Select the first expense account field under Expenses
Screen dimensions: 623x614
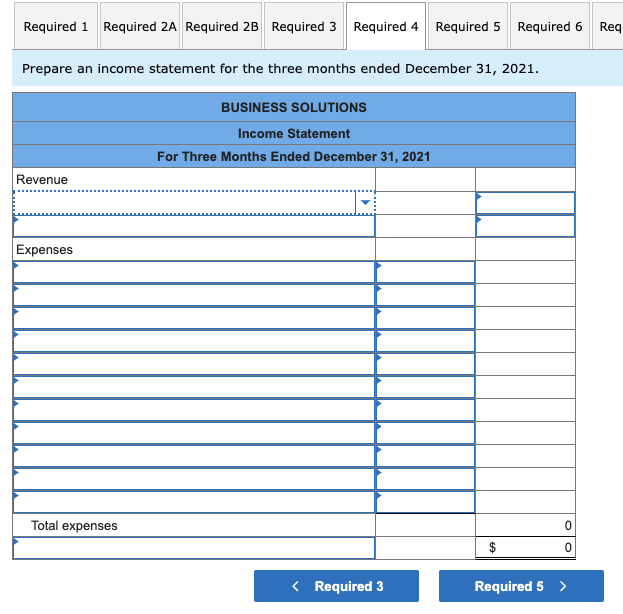point(194,272)
